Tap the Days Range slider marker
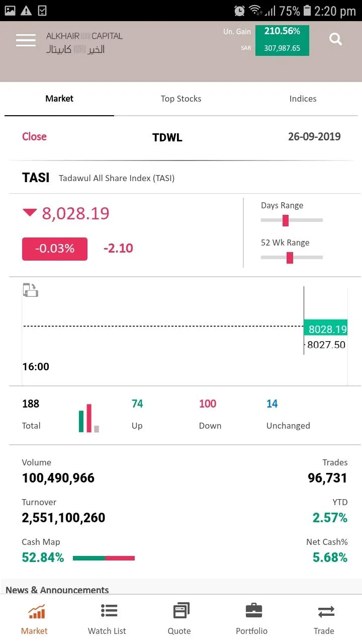 pos(286,220)
